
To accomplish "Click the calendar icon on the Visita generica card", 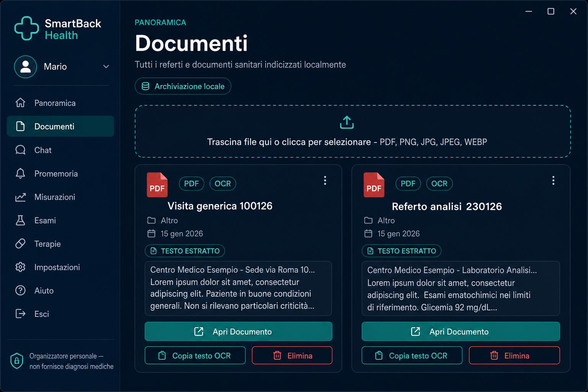I will click(x=152, y=234).
